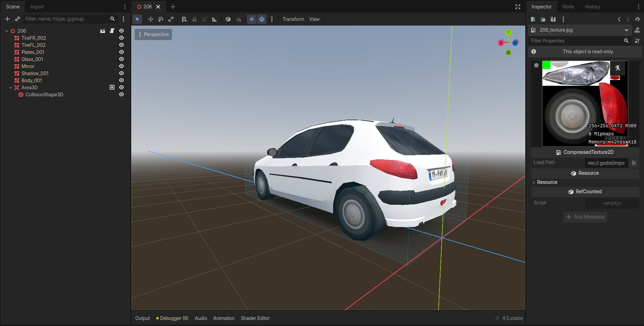Open the Transform menu

click(x=293, y=19)
